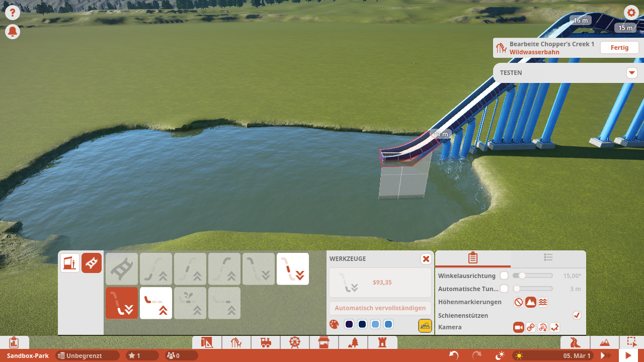Select the track building mode icon

[92, 263]
